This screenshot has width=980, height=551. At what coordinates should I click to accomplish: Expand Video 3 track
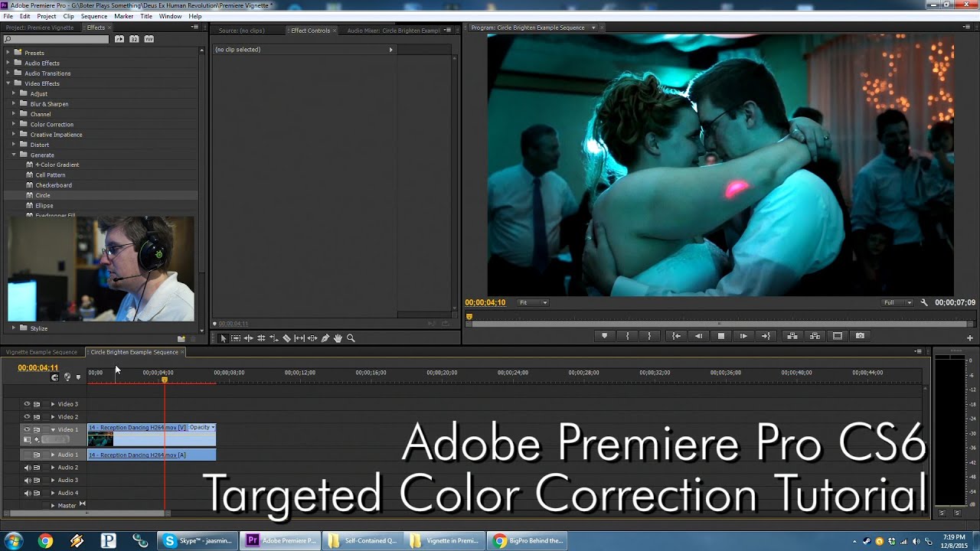[53, 404]
